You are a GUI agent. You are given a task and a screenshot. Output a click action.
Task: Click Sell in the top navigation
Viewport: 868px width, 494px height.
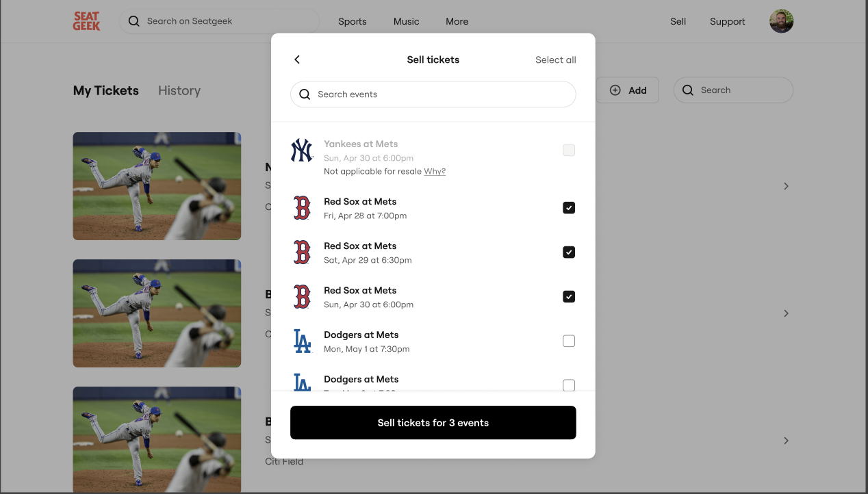(x=678, y=21)
